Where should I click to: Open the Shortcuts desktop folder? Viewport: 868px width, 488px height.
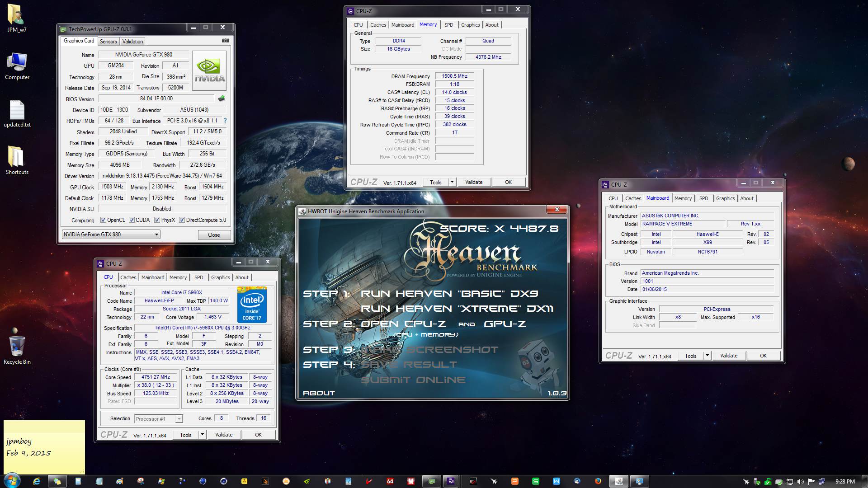point(17,160)
